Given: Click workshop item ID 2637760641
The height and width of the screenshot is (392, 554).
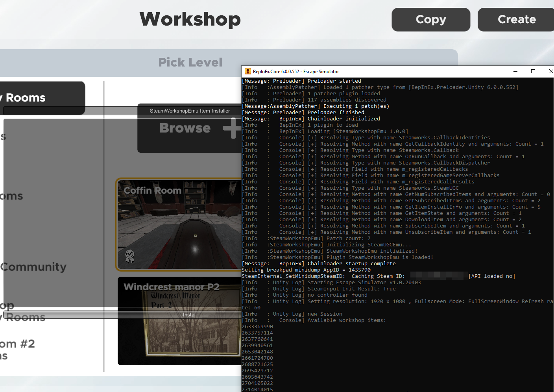Looking at the screenshot, I should coord(257,339).
